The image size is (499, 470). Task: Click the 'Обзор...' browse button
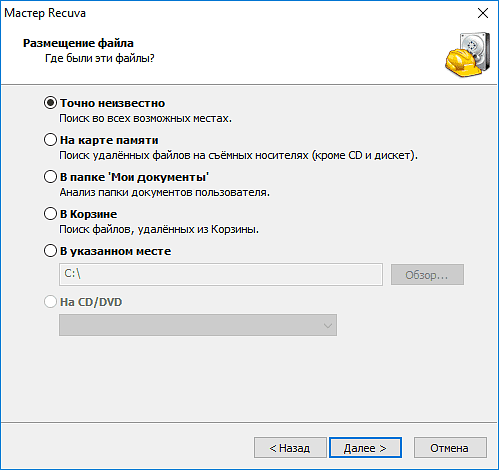coord(427,275)
